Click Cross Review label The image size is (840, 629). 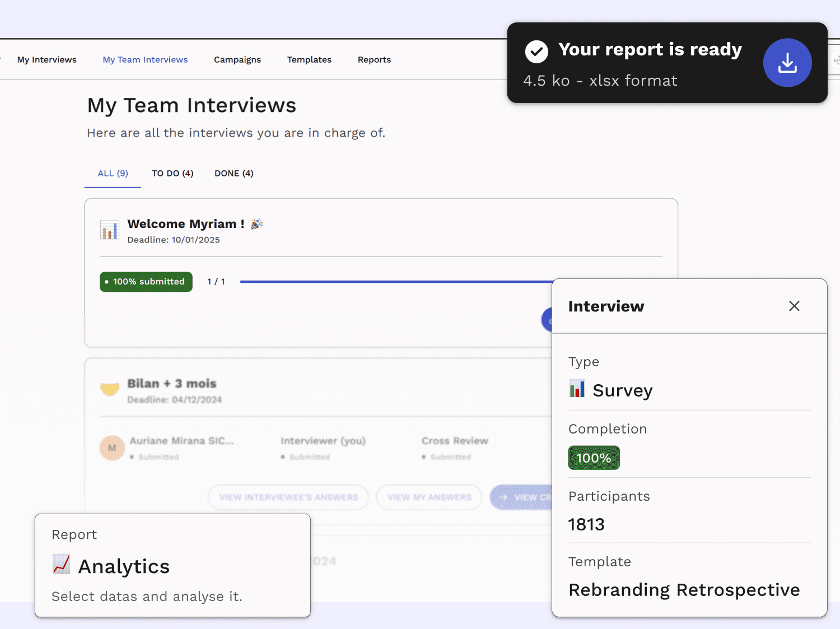[x=455, y=441]
